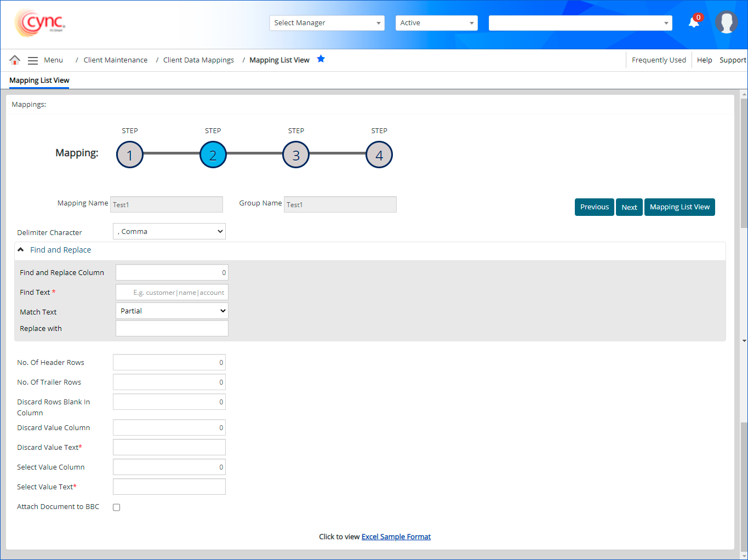Open the Frequently Used menu
Image resolution: width=748 pixels, height=560 pixels.
click(659, 60)
